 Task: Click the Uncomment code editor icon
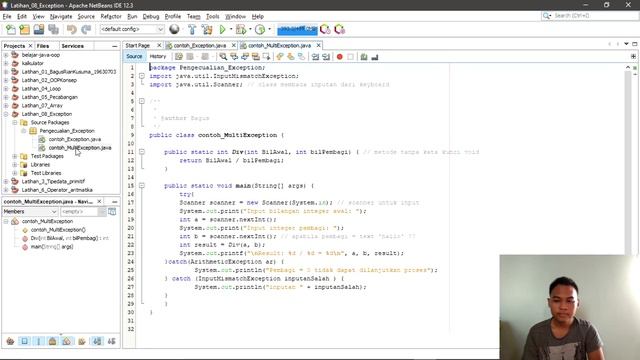tap(375, 57)
